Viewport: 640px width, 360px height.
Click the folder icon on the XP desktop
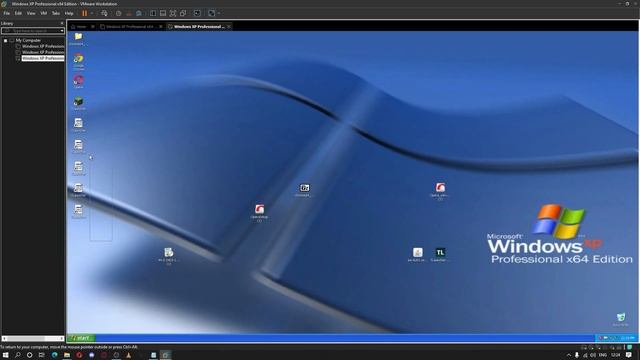click(78, 37)
